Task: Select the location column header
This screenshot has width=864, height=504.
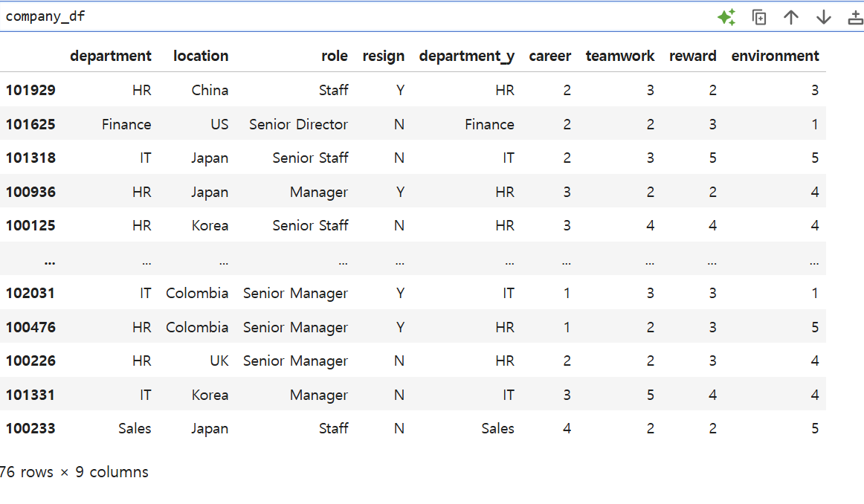Action: pyautogui.click(x=201, y=56)
